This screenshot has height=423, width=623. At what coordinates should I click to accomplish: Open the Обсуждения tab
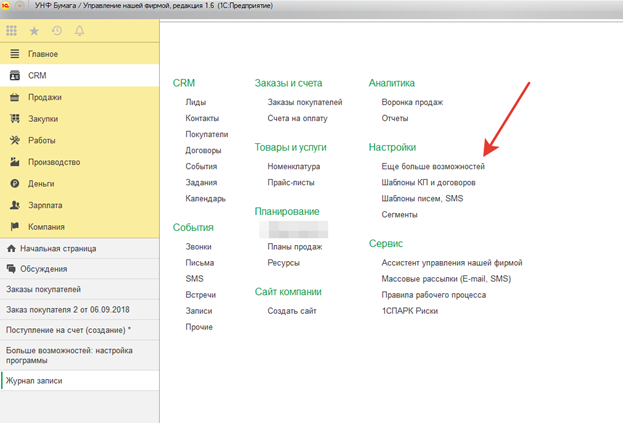(x=79, y=269)
